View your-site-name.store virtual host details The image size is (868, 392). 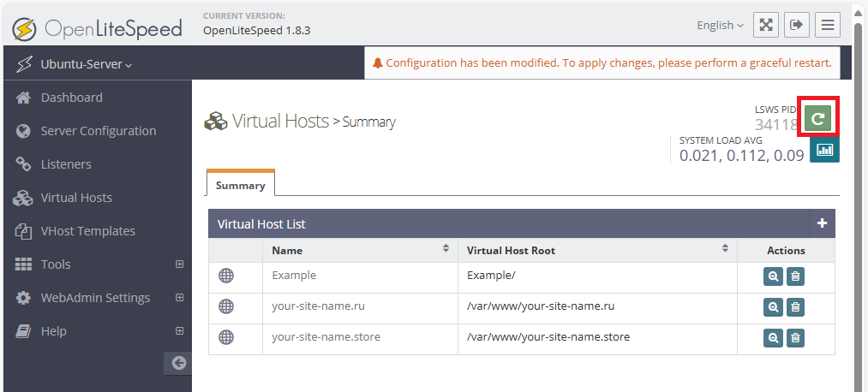pos(774,338)
